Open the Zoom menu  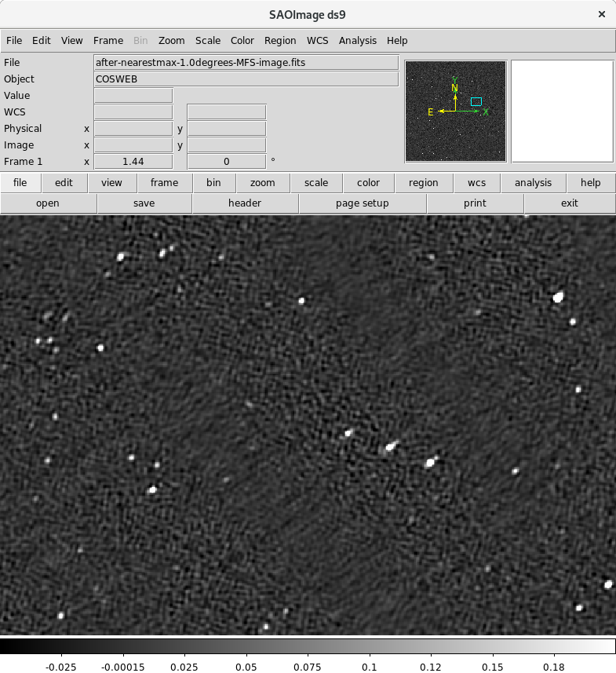coord(172,41)
